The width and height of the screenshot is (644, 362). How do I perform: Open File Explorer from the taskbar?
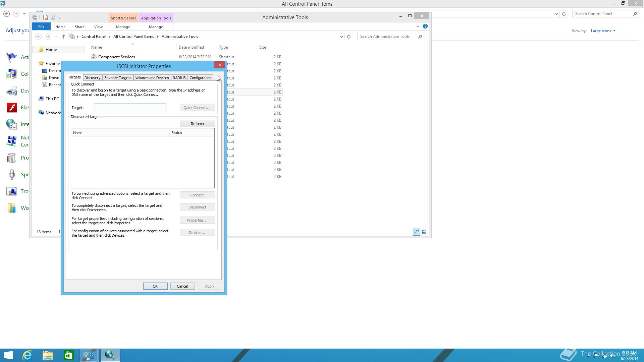48,355
